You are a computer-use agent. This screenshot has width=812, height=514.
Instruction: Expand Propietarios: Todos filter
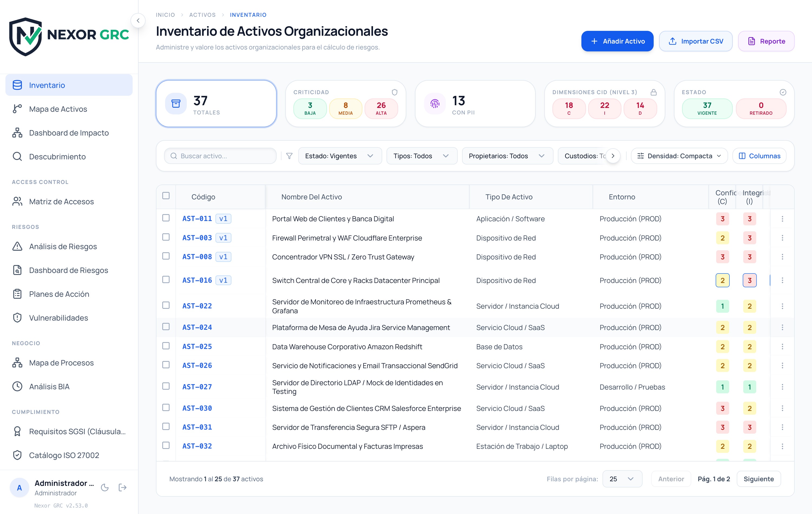click(x=507, y=156)
